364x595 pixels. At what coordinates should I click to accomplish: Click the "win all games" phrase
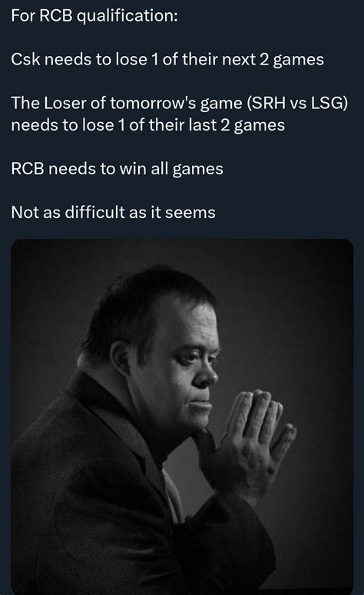click(171, 169)
